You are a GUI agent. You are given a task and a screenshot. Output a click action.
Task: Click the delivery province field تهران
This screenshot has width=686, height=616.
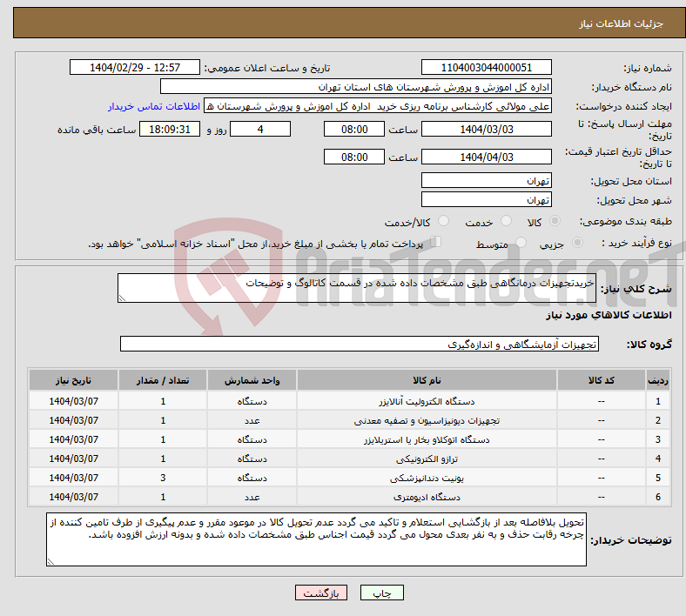486,180
